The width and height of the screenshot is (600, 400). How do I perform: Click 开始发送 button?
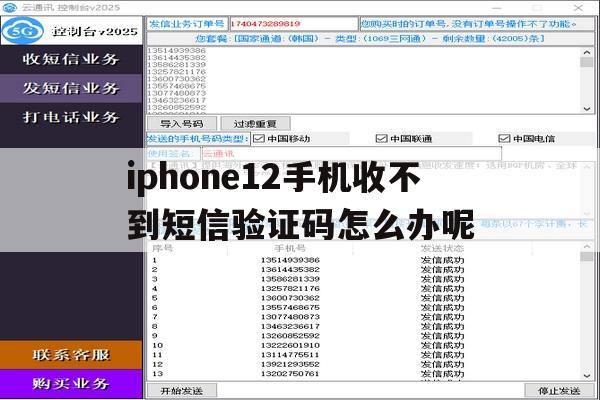pos(182,391)
